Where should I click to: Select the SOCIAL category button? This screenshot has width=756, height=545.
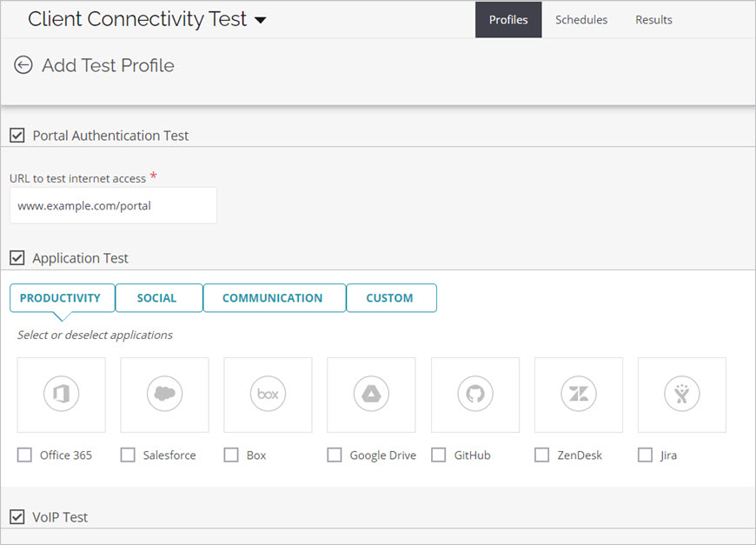[x=158, y=297]
